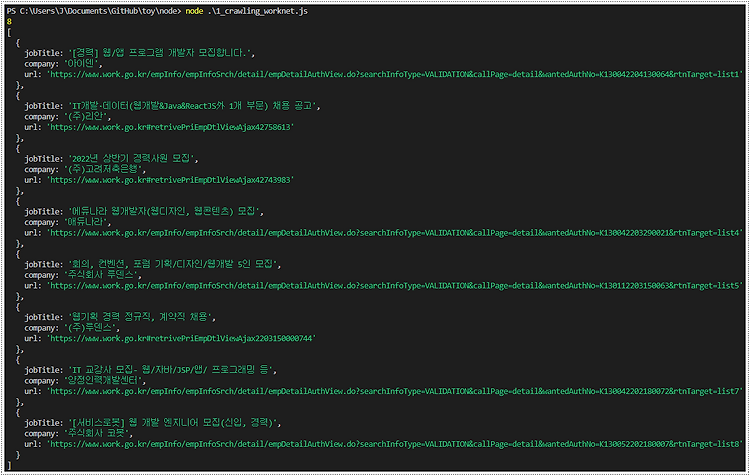
Task: Select company name '아이덴'
Action: [x=81, y=64]
